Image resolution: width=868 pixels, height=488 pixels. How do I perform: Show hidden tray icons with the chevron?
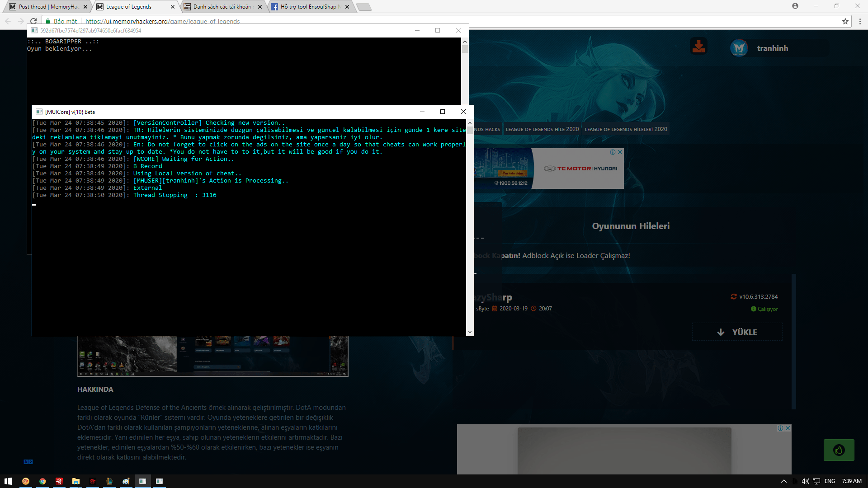tap(784, 481)
